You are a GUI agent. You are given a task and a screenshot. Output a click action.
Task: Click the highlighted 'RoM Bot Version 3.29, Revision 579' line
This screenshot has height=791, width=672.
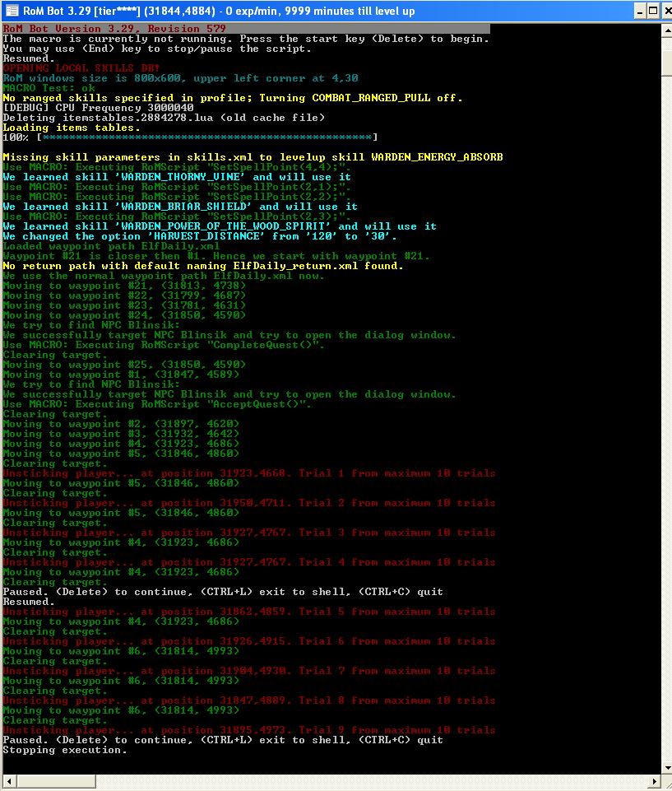[114, 29]
